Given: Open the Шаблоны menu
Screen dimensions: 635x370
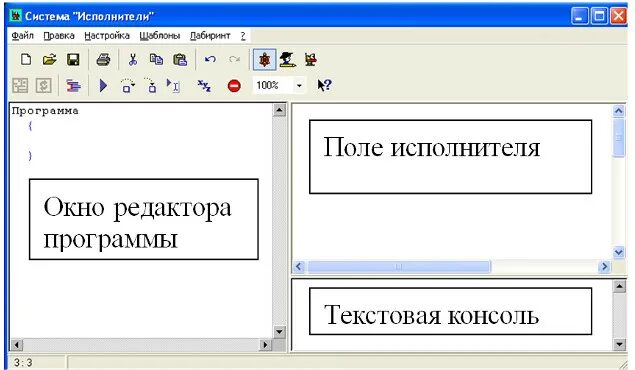Looking at the screenshot, I should pyautogui.click(x=160, y=36).
